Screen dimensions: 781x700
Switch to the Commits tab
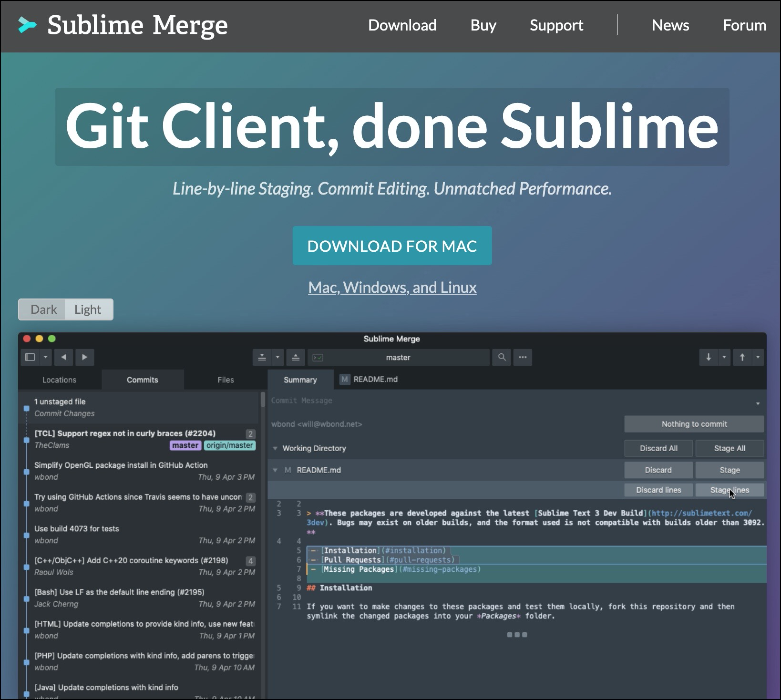[x=143, y=380]
